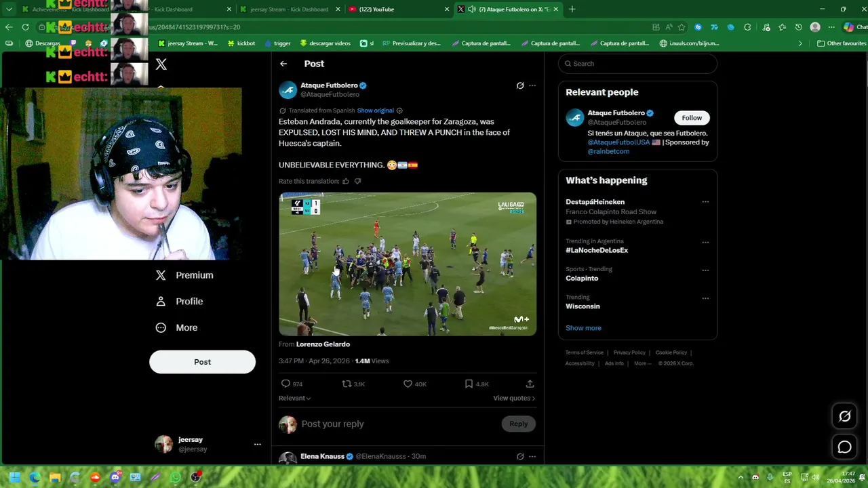Screen dimensions: 868x488
Task: Follow Ataque Futbolero
Action: pos(692,118)
